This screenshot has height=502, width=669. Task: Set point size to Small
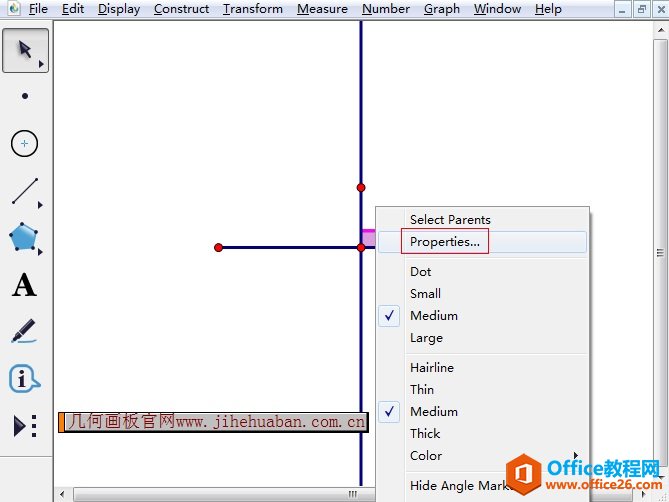click(x=483, y=293)
